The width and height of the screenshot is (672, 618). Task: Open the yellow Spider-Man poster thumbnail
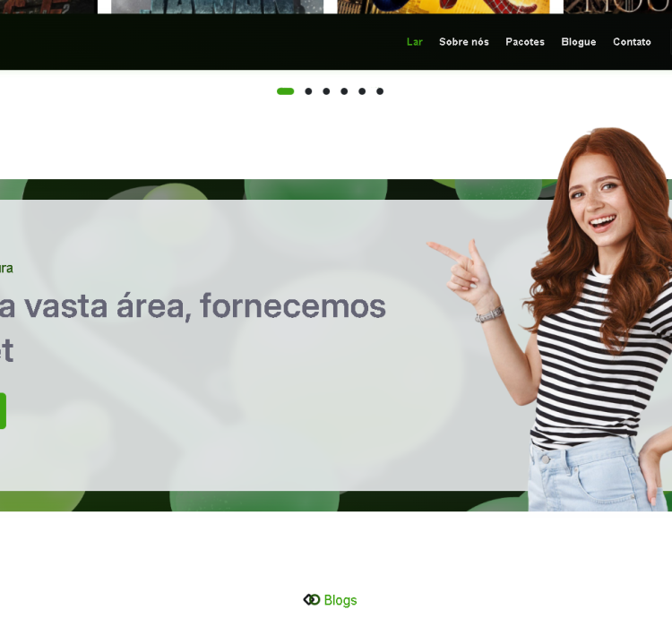pyautogui.click(x=444, y=5)
